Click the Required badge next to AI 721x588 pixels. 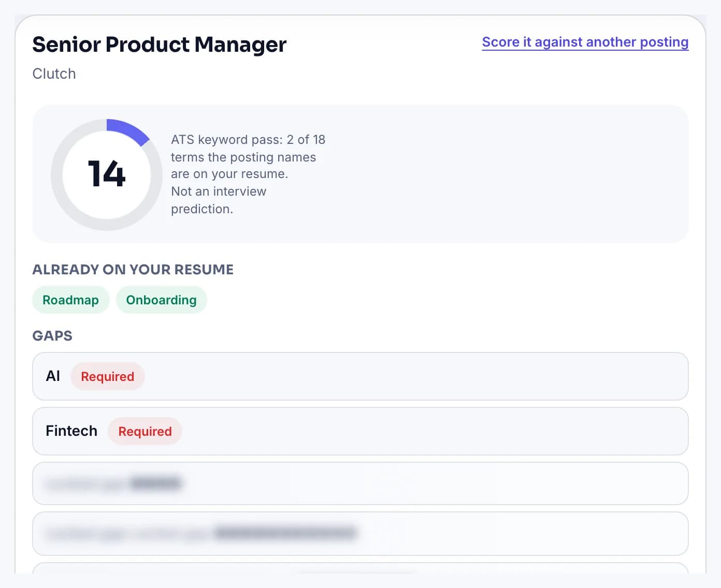coord(108,376)
